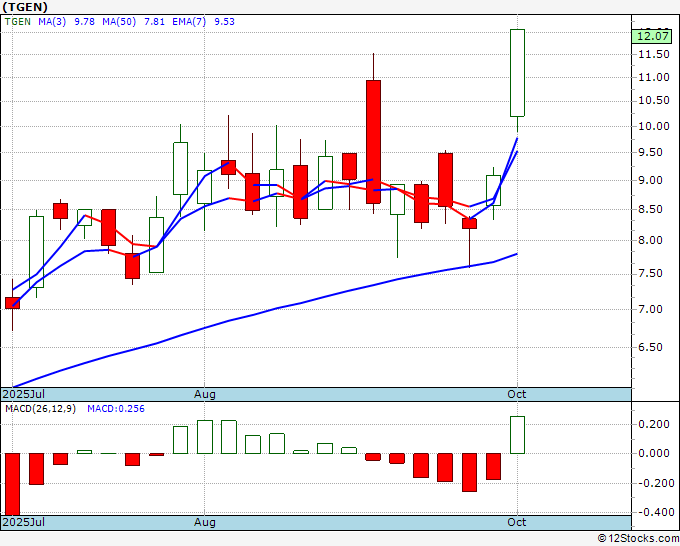
Task: Click the MA(3) value 9.78
Action: (x=85, y=22)
